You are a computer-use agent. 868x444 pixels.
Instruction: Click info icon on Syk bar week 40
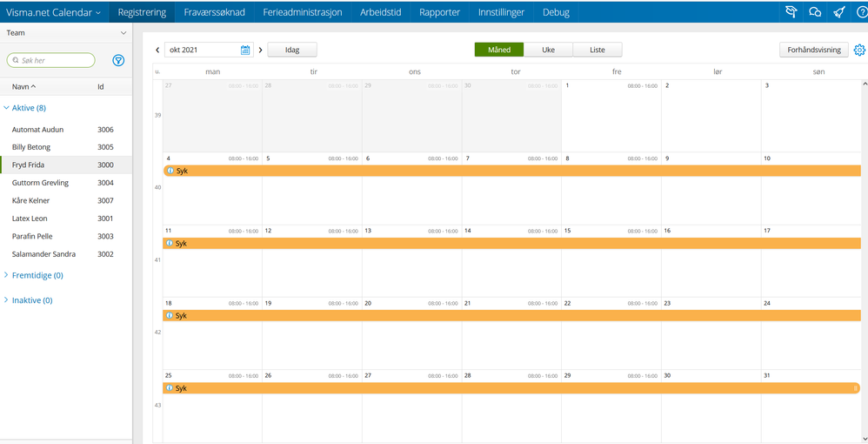click(170, 171)
